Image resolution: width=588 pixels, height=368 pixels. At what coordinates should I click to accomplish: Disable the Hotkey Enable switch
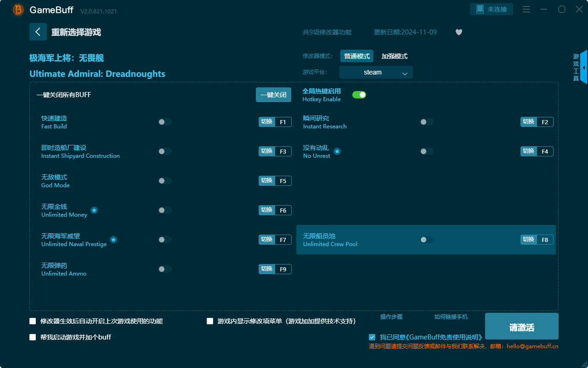(359, 94)
